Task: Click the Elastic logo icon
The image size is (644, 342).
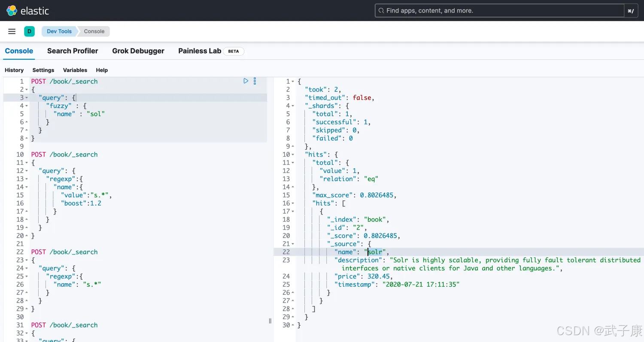Action: (x=12, y=11)
